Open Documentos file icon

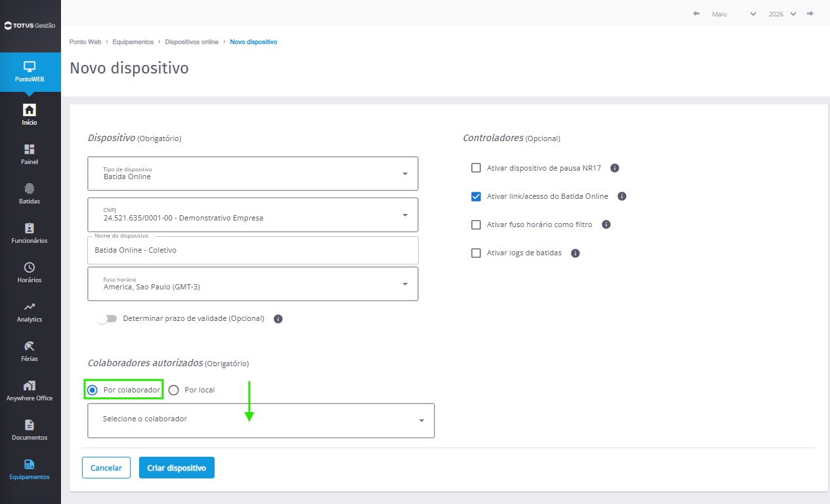pyautogui.click(x=30, y=425)
